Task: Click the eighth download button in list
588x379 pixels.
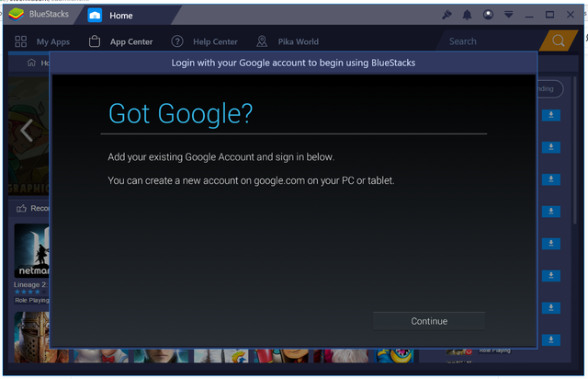Action: (551, 339)
